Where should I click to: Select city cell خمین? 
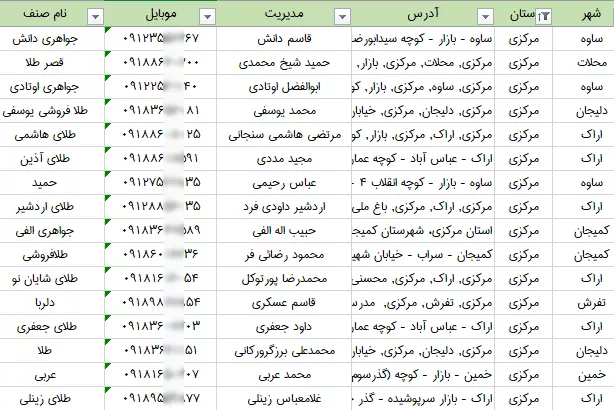pos(583,374)
